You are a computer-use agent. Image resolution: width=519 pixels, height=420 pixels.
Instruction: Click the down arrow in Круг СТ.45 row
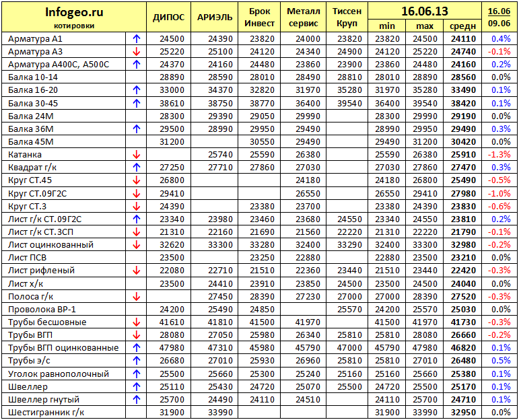click(137, 180)
